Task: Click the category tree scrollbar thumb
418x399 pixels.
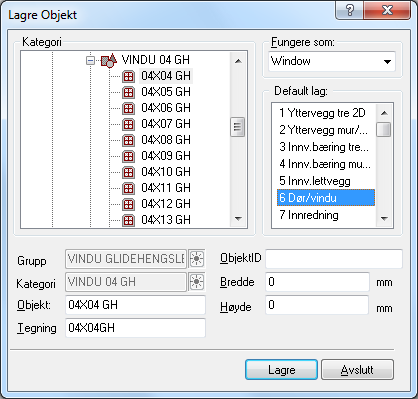Action: pos(238,127)
